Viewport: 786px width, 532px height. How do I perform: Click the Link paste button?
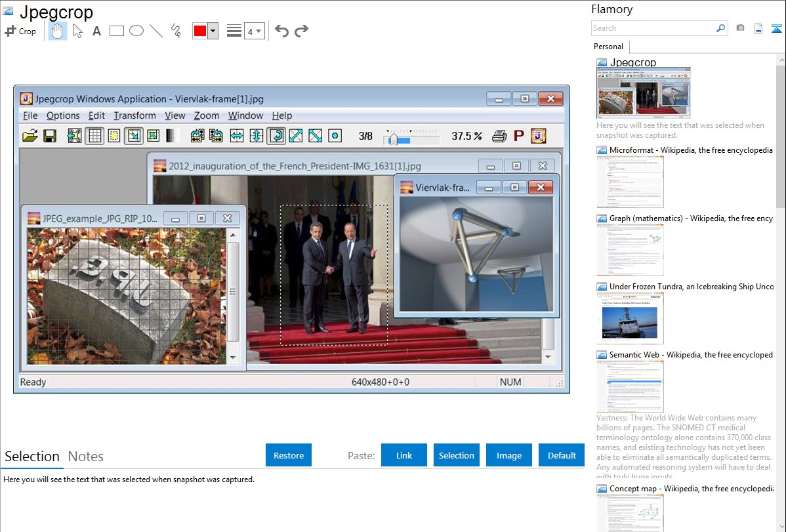point(404,455)
